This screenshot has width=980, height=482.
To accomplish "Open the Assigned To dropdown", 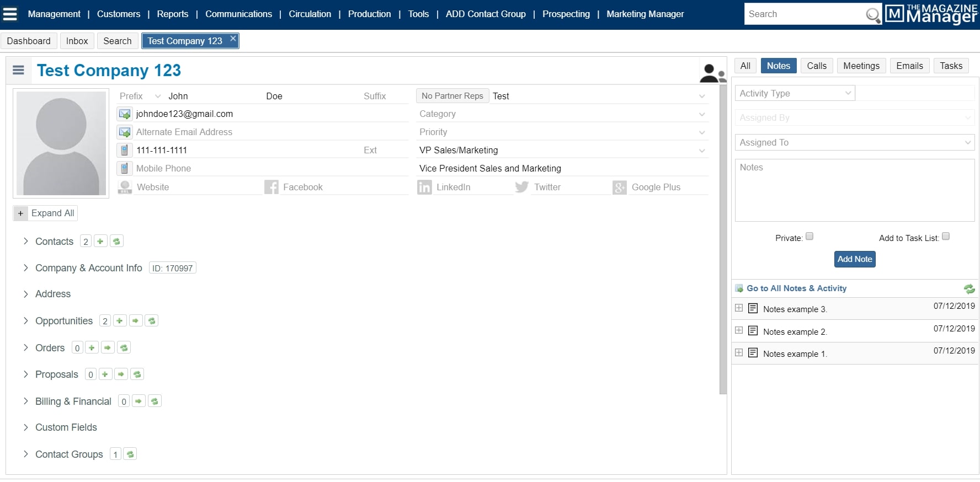I will click(x=854, y=142).
